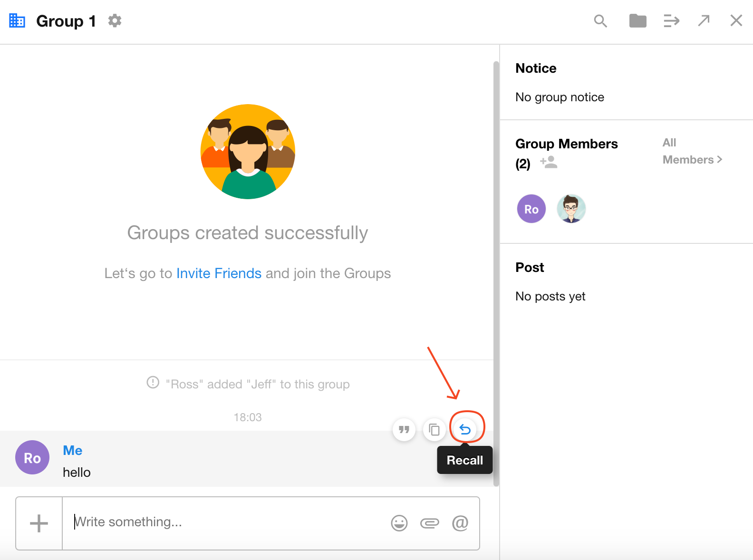Screen dimensions: 753x560
Task: Attach a file with paperclip icon
Action: pyautogui.click(x=430, y=523)
